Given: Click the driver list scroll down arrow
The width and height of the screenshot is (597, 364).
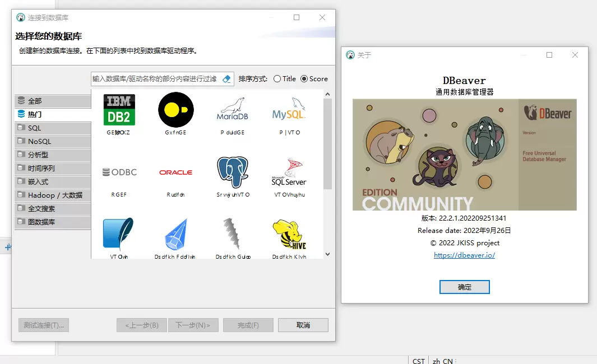Looking at the screenshot, I should (x=327, y=254).
